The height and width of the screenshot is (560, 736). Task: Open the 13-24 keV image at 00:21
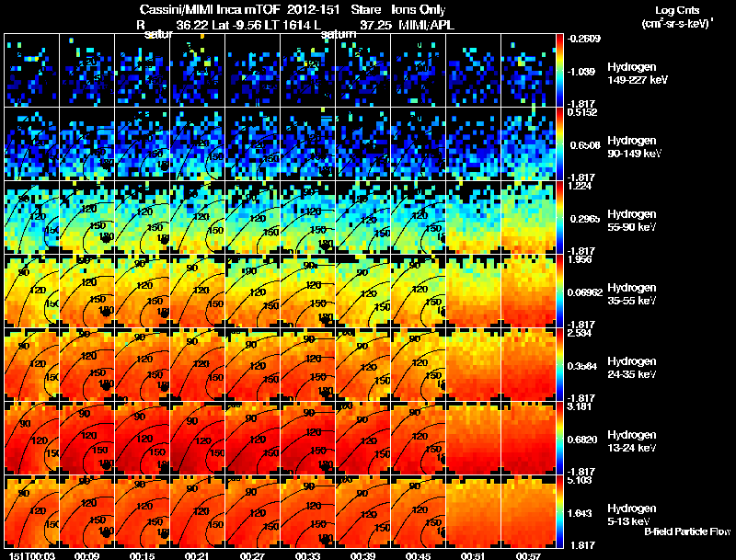[197, 438]
